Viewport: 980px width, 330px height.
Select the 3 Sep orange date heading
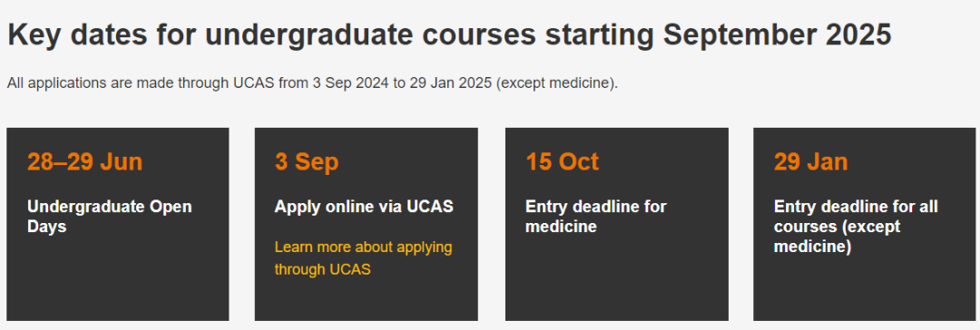307,162
